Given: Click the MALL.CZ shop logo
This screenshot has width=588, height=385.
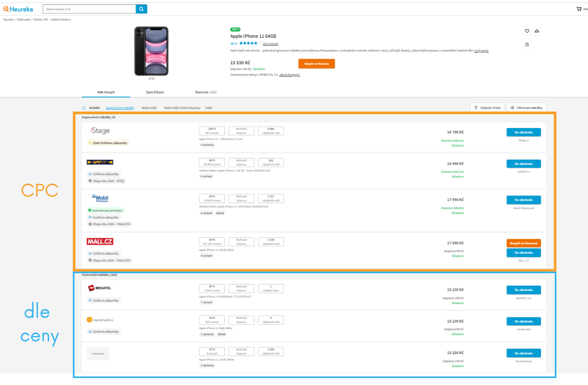Looking at the screenshot, I should point(100,241).
